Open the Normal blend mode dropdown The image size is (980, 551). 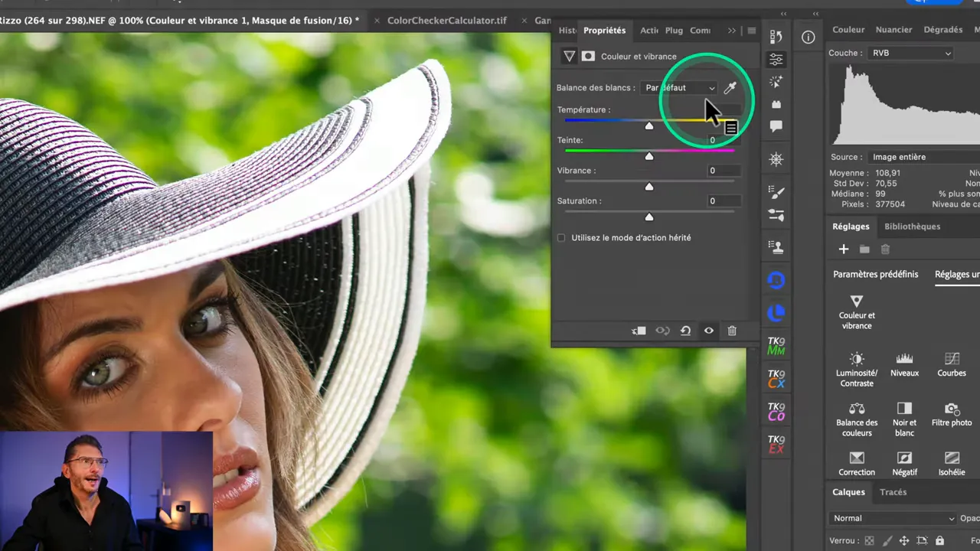point(893,518)
